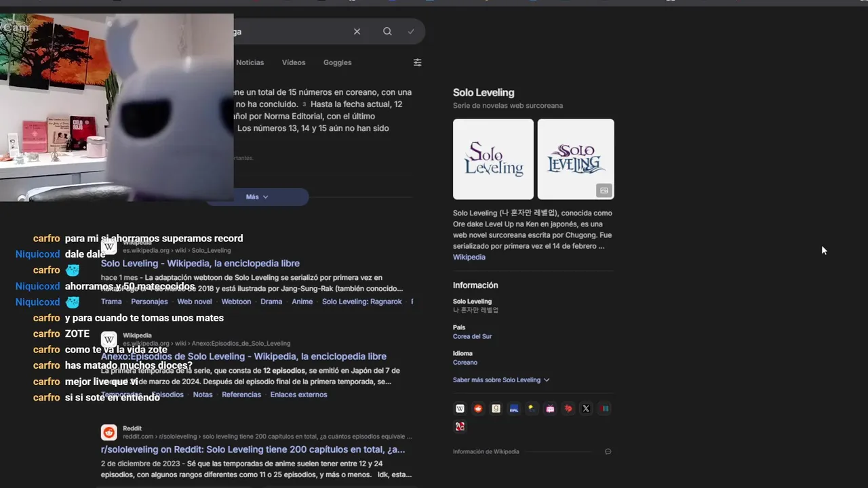The image size is (868, 488).
Task: Open the Wikipedia profile icon in infobox
Action: (x=460, y=409)
